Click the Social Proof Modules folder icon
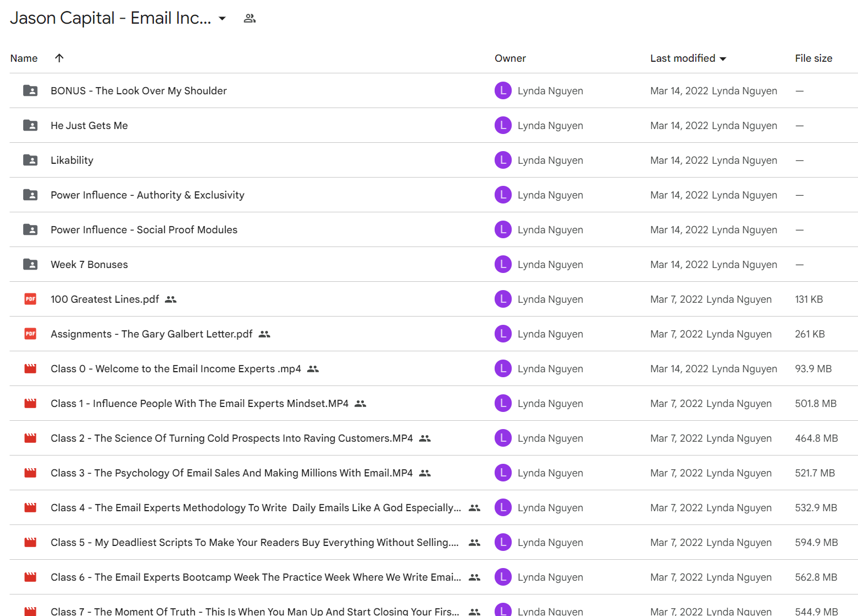This screenshot has width=858, height=616. [x=30, y=229]
